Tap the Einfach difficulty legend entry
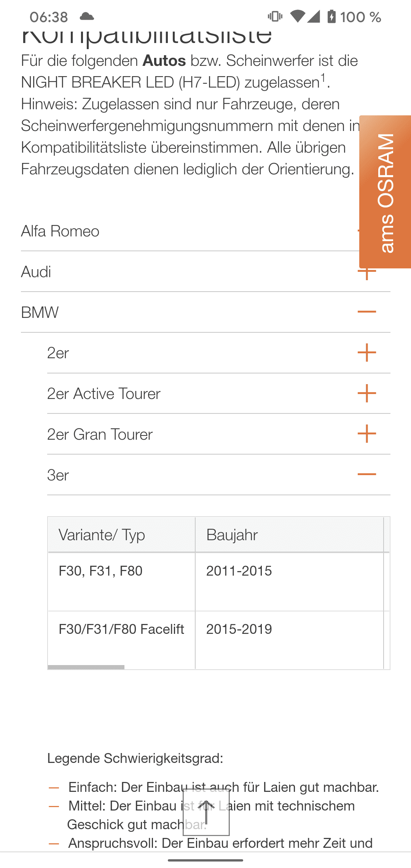This screenshot has height=868, width=411. (x=223, y=787)
